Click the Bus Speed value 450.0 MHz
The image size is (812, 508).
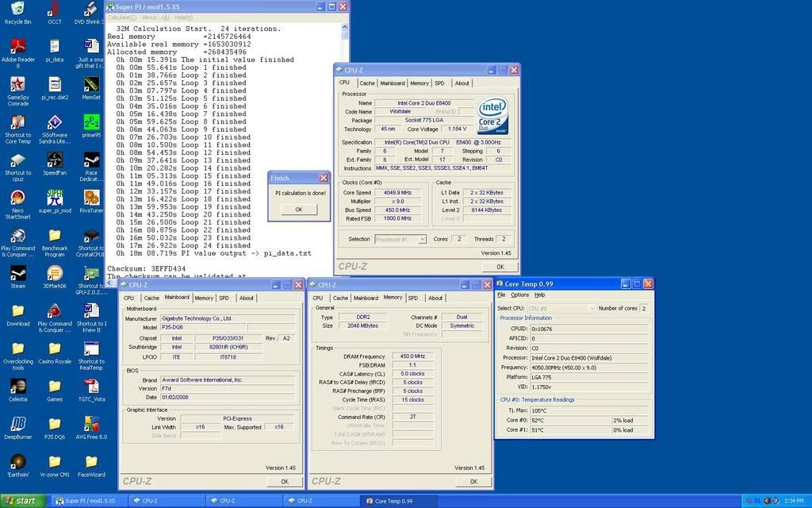pos(398,210)
